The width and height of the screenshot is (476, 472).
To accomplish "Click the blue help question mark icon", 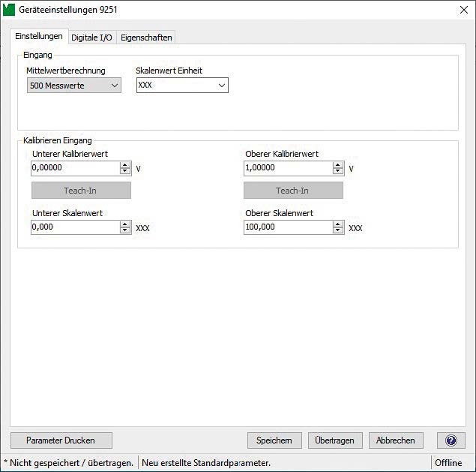I will click(x=451, y=440).
